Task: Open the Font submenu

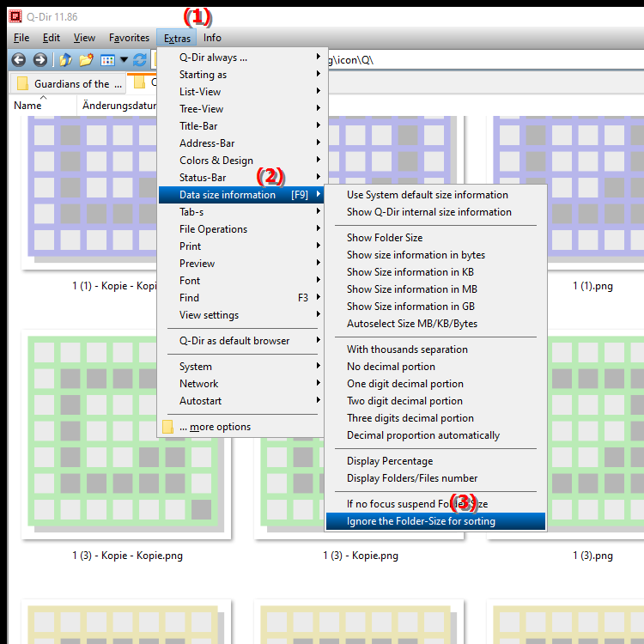Action: 241,281
